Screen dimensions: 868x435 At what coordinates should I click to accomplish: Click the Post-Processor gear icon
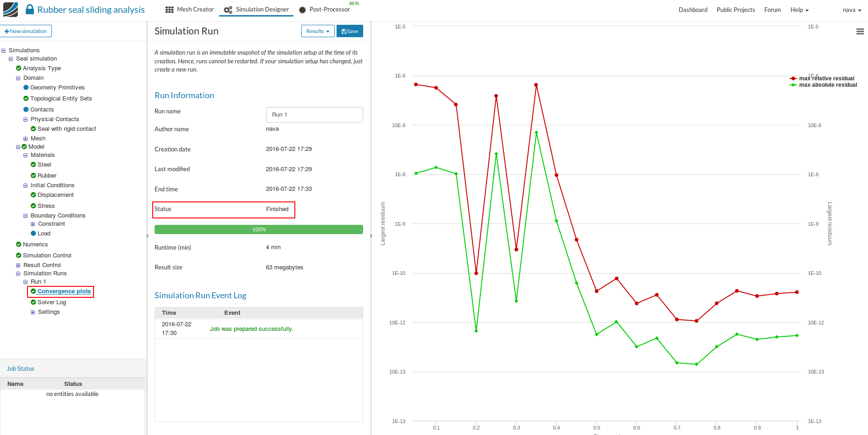(302, 10)
